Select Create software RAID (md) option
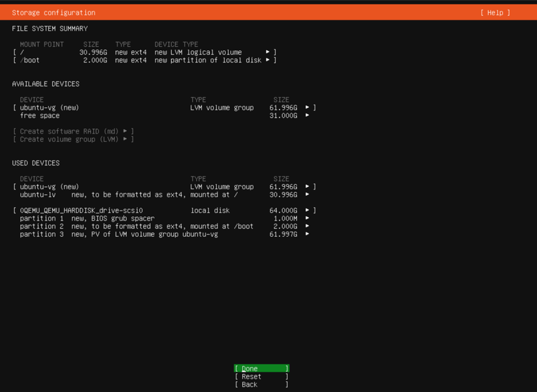The image size is (537, 392). coord(73,131)
